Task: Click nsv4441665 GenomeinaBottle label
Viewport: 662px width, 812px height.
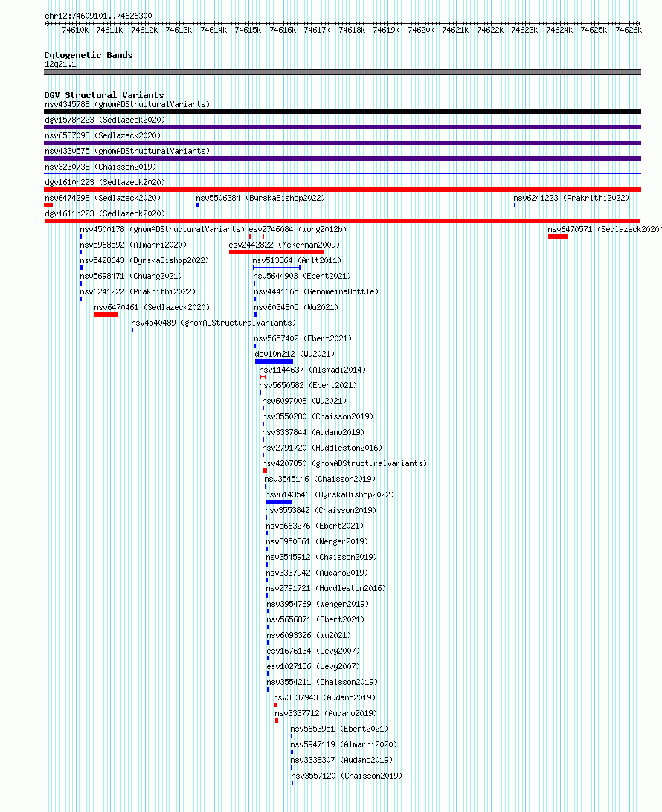Action: point(316,291)
